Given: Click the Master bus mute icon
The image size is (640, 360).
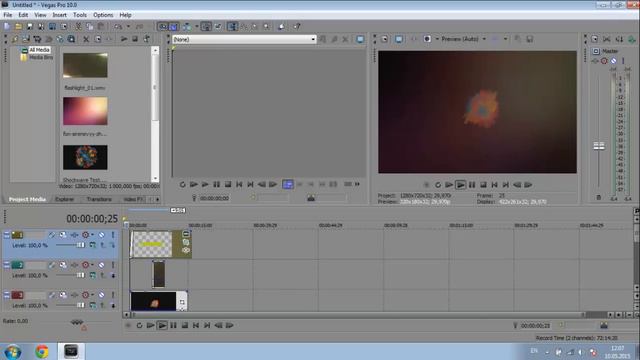Looking at the screenshot, I should tap(613, 61).
